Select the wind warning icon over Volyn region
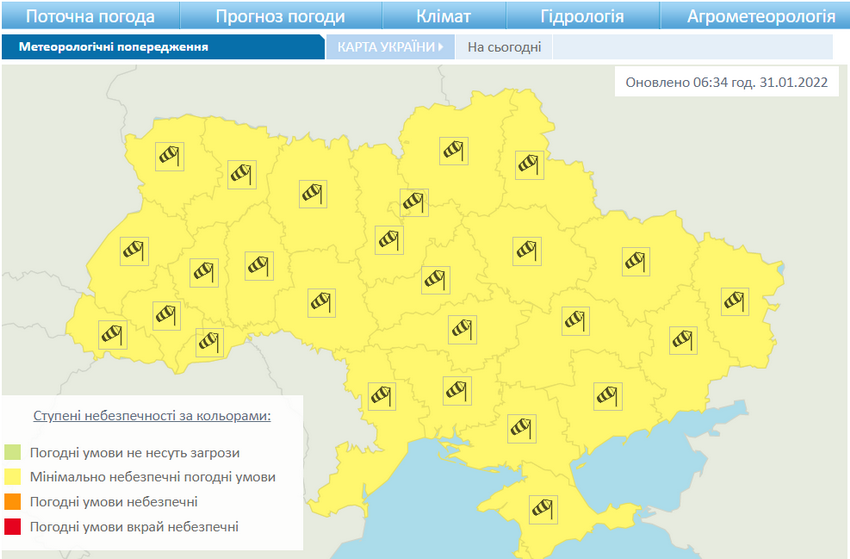The image size is (850, 559). coord(169,155)
